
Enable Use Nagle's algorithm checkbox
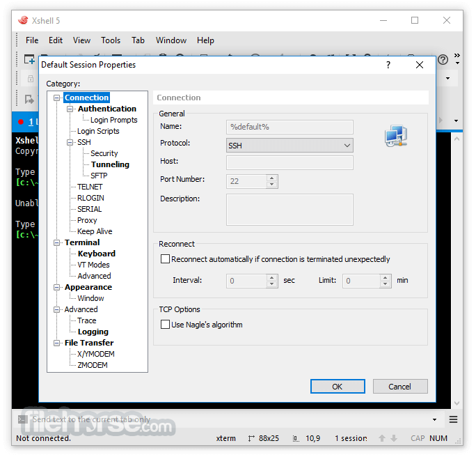pyautogui.click(x=165, y=324)
